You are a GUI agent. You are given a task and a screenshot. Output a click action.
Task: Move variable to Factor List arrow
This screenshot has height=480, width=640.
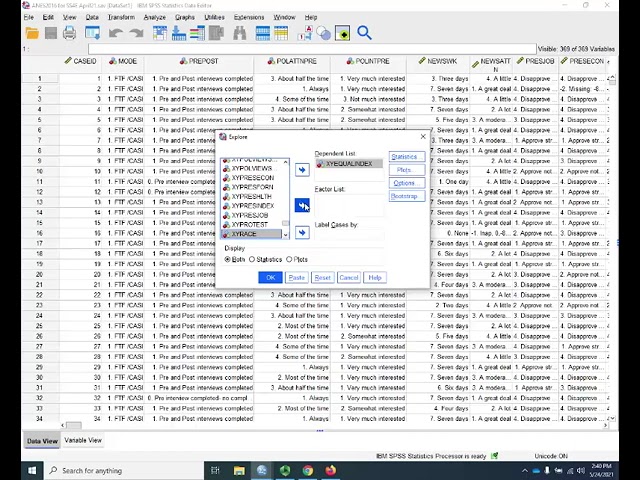tap(302, 205)
